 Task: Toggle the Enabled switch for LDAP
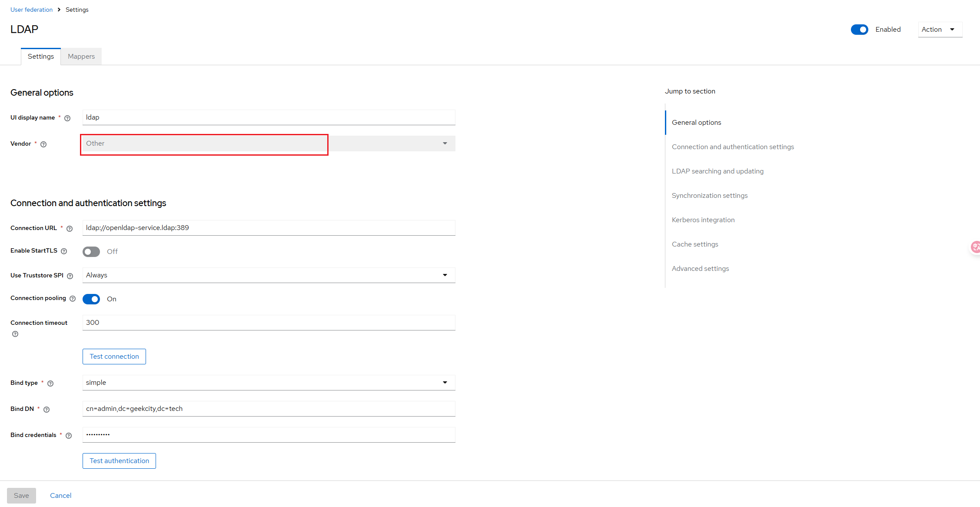pyautogui.click(x=859, y=30)
